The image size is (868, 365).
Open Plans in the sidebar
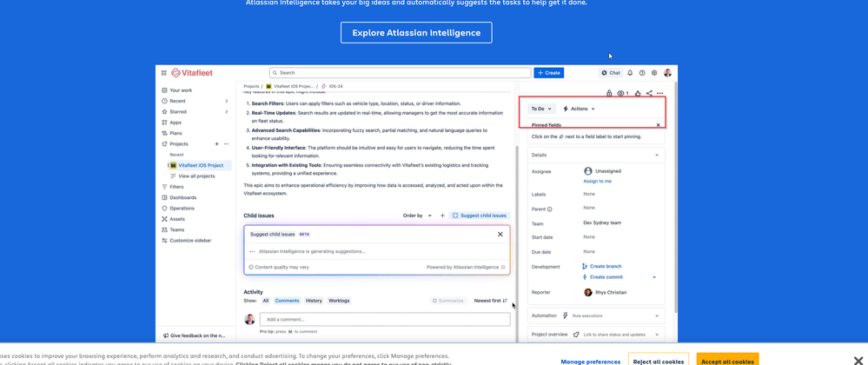coord(176,133)
